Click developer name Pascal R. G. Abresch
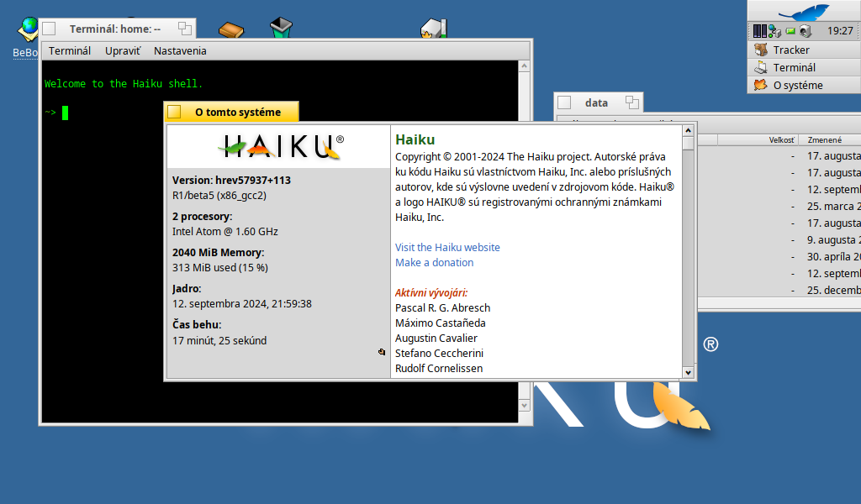Viewport: 861px width, 504px height. (442, 308)
